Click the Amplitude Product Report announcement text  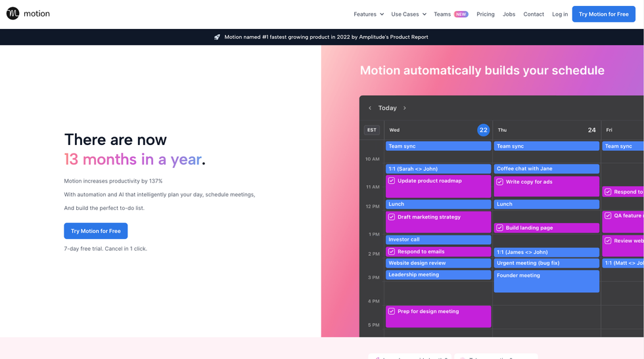point(326,37)
